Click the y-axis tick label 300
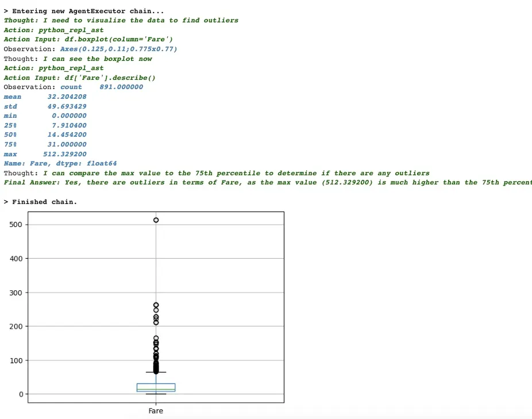The height and width of the screenshot is (419, 532). click(x=16, y=293)
